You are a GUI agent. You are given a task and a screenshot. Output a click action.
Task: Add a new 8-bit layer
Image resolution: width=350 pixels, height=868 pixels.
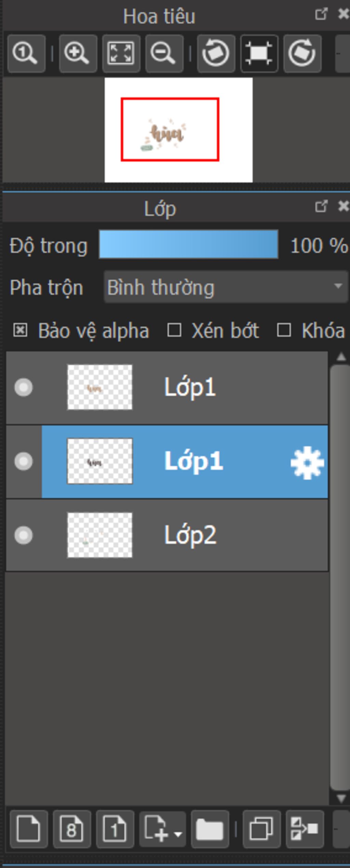(x=72, y=829)
